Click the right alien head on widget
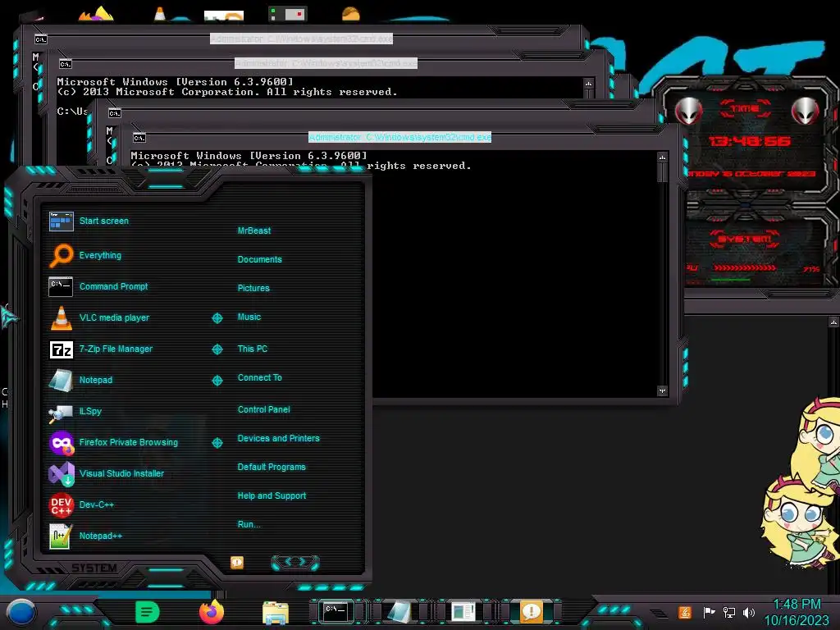The width and height of the screenshot is (840, 630). coord(805,112)
